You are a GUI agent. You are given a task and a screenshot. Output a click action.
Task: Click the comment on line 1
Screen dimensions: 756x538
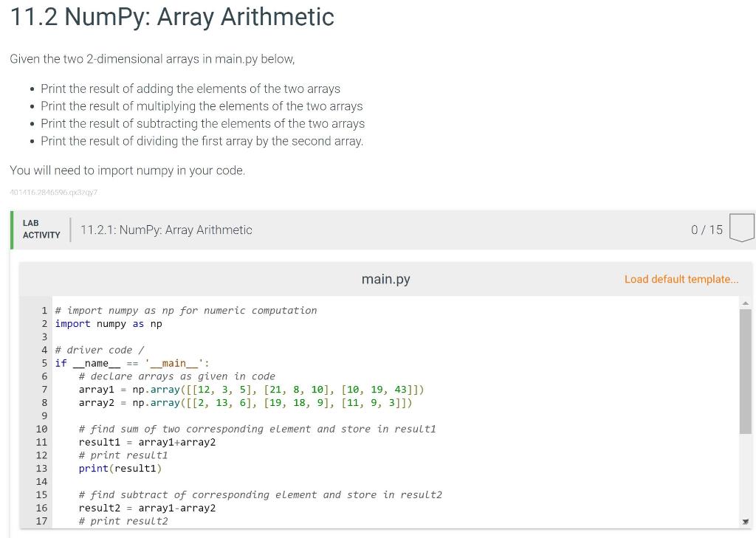coord(188,310)
